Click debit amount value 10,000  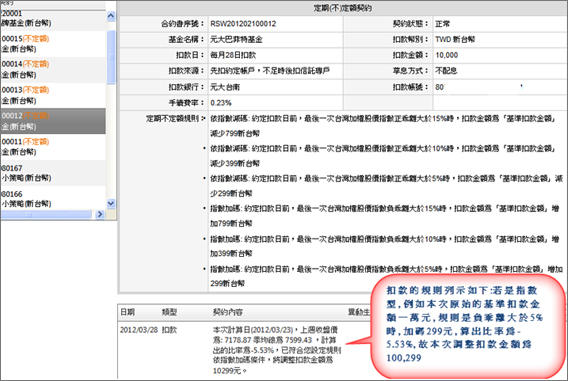(447, 55)
